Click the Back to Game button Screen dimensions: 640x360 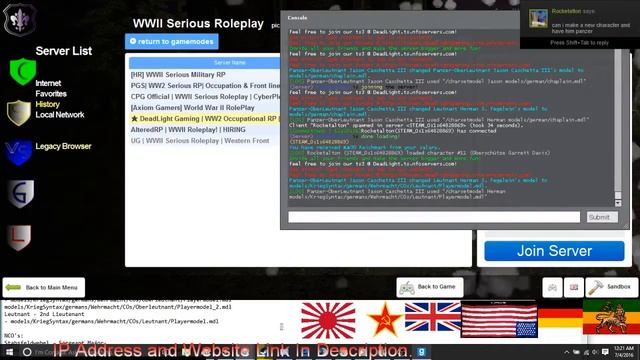pyautogui.click(x=430, y=287)
